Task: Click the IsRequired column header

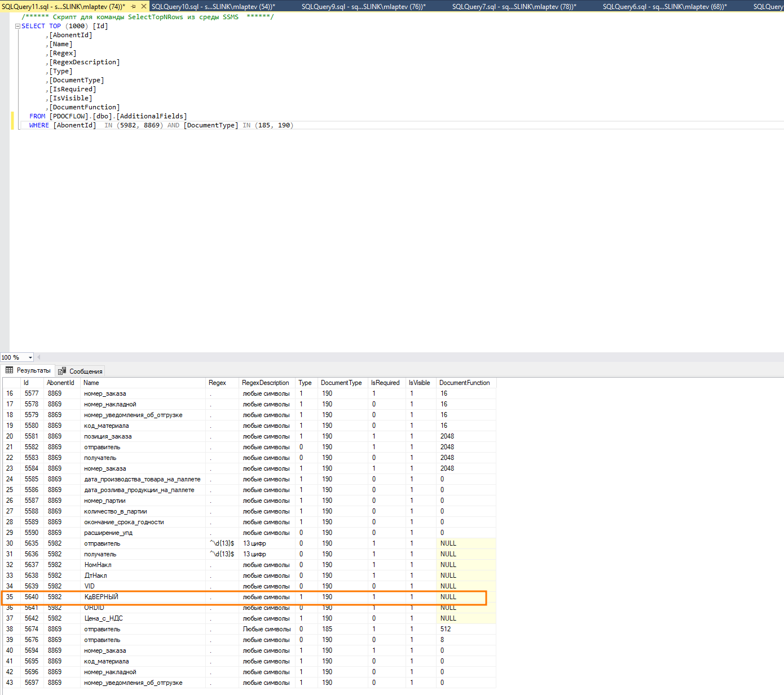Action: tap(387, 383)
